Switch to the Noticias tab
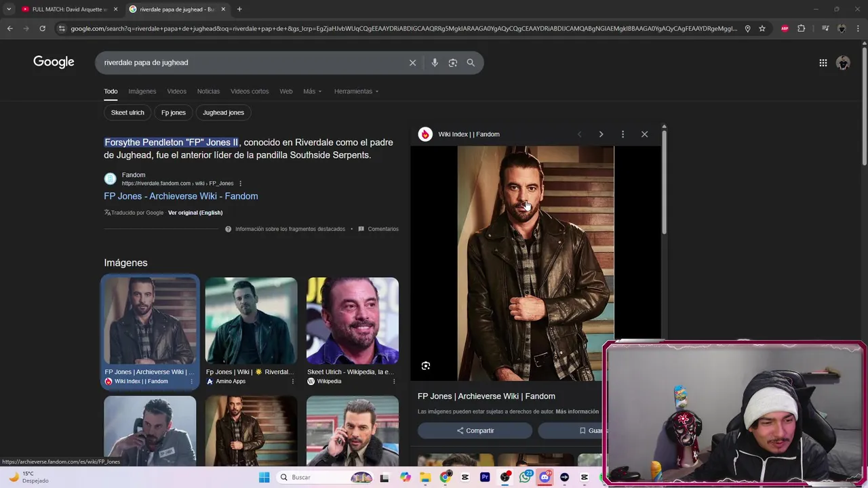Image resolution: width=868 pixels, height=488 pixels. coord(208,91)
